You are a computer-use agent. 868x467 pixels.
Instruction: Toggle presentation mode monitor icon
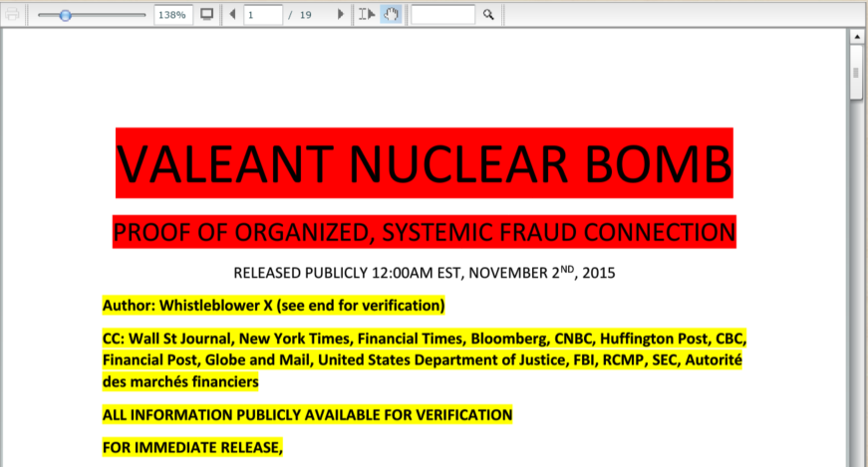tap(207, 14)
